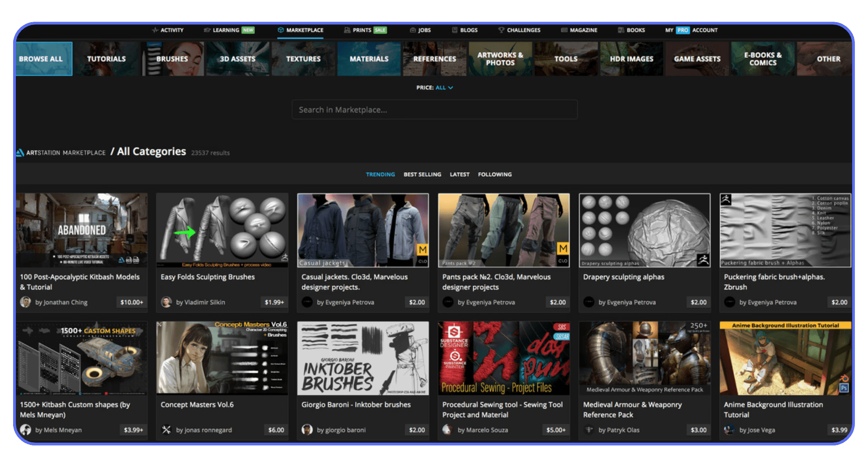Click the Jobs briefcase icon
This screenshot has width=868, height=464.
click(x=413, y=30)
